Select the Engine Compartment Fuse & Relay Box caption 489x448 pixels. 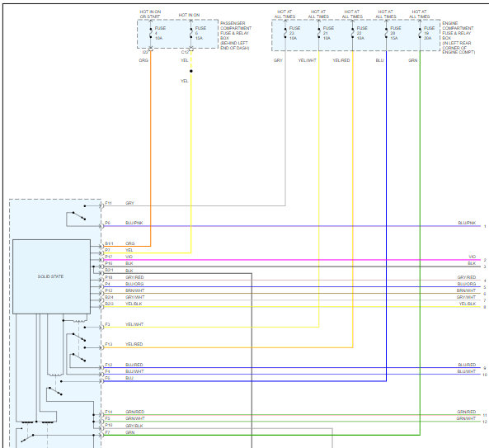click(x=458, y=38)
